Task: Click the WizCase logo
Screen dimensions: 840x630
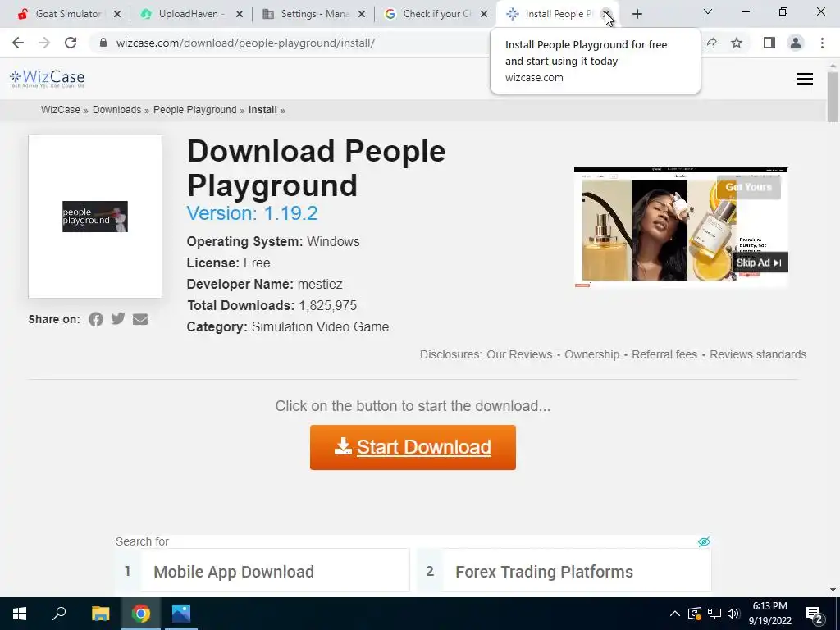Action: [x=47, y=79]
